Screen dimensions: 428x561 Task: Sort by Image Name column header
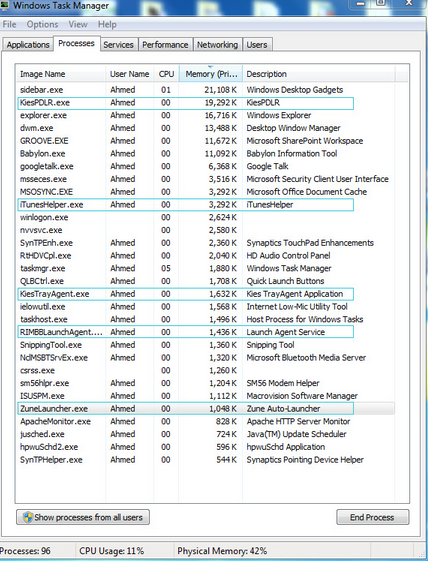pos(61,74)
